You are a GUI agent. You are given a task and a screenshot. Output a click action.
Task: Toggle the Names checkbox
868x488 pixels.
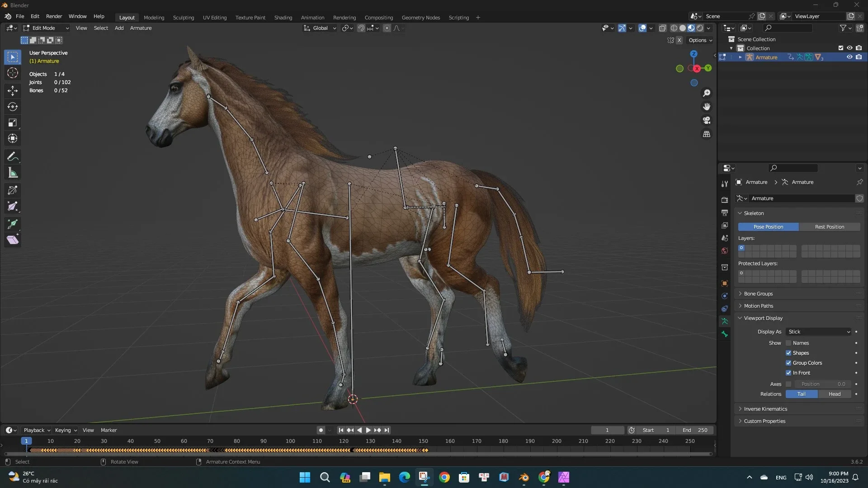pos(788,343)
